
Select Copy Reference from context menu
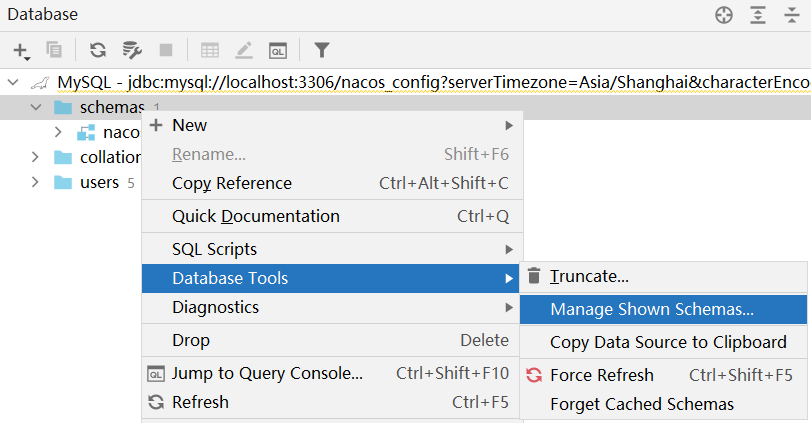point(333,184)
